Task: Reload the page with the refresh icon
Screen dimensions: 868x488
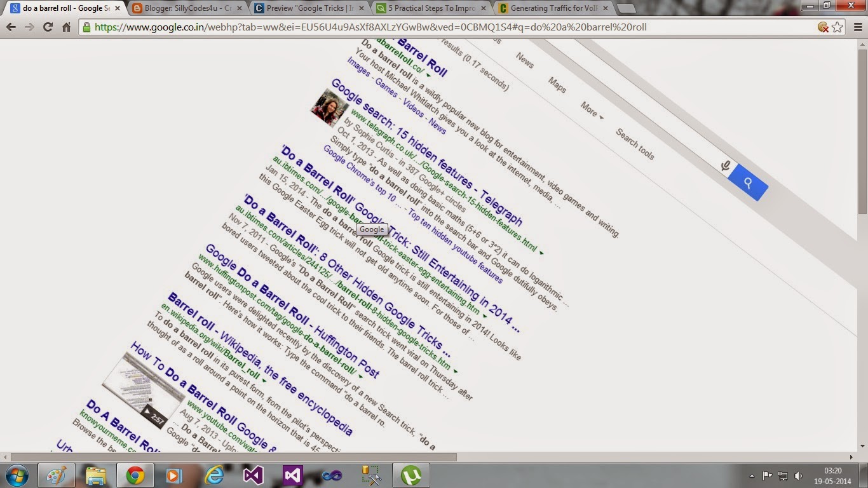Action: (x=48, y=27)
